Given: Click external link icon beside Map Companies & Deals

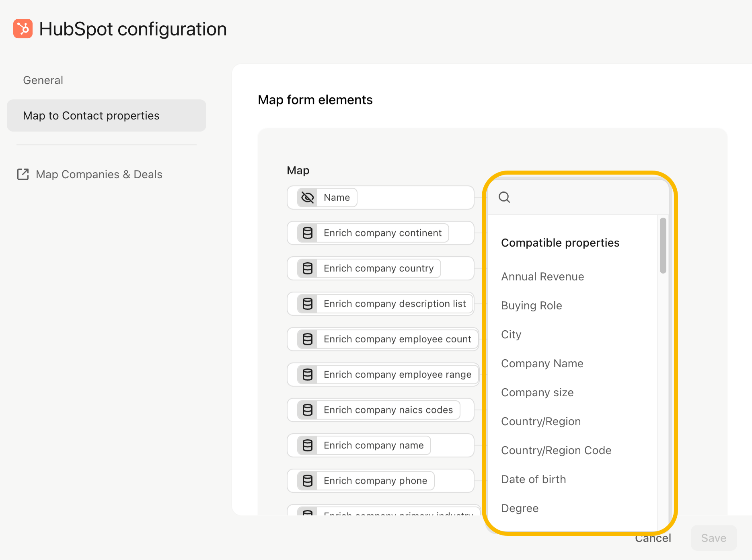Looking at the screenshot, I should [x=23, y=174].
